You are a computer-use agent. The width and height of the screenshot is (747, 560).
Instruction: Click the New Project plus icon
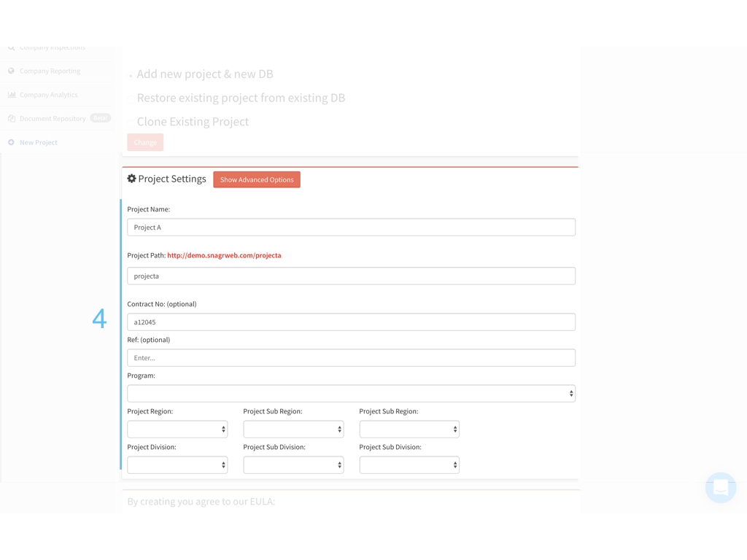pos(12,142)
